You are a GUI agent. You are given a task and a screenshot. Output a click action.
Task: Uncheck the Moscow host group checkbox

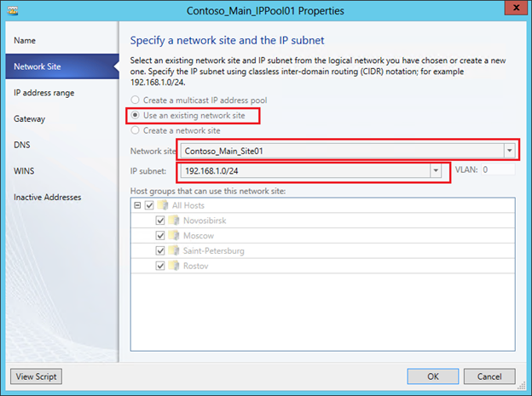[x=159, y=236]
